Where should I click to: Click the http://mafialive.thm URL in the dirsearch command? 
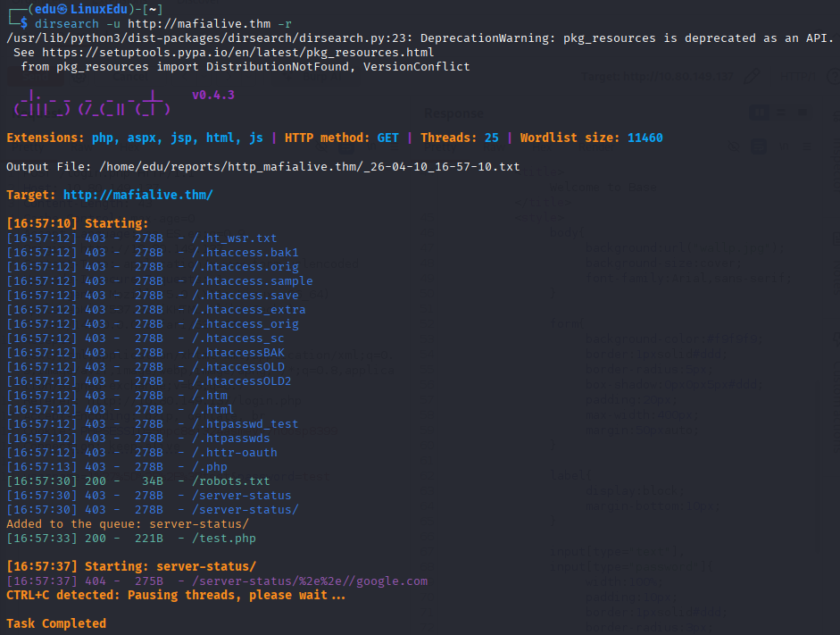[199, 24]
